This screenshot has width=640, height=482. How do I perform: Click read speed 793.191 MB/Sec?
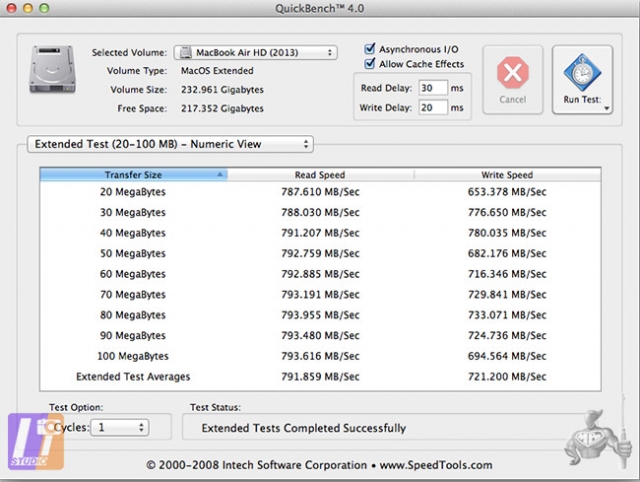coord(320,294)
